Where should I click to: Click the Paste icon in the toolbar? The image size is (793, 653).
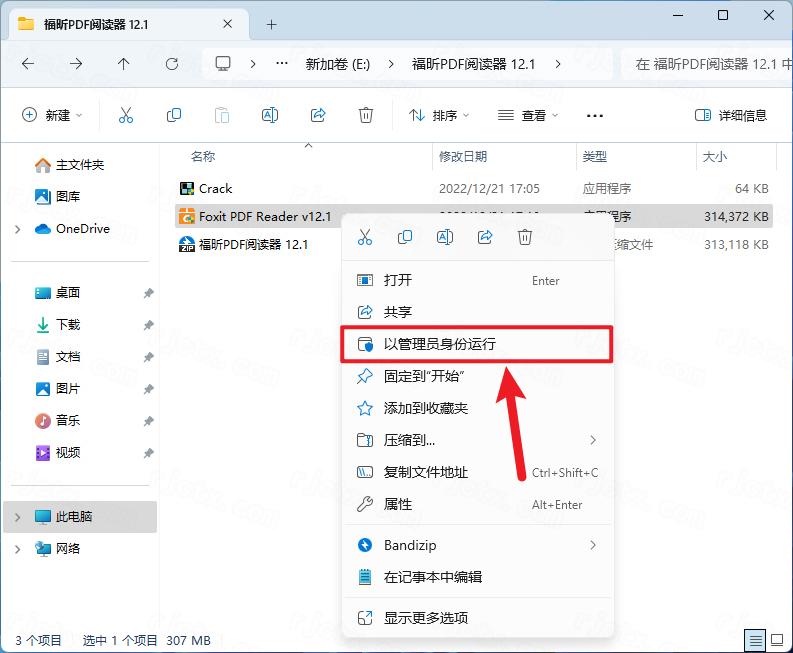tap(222, 115)
